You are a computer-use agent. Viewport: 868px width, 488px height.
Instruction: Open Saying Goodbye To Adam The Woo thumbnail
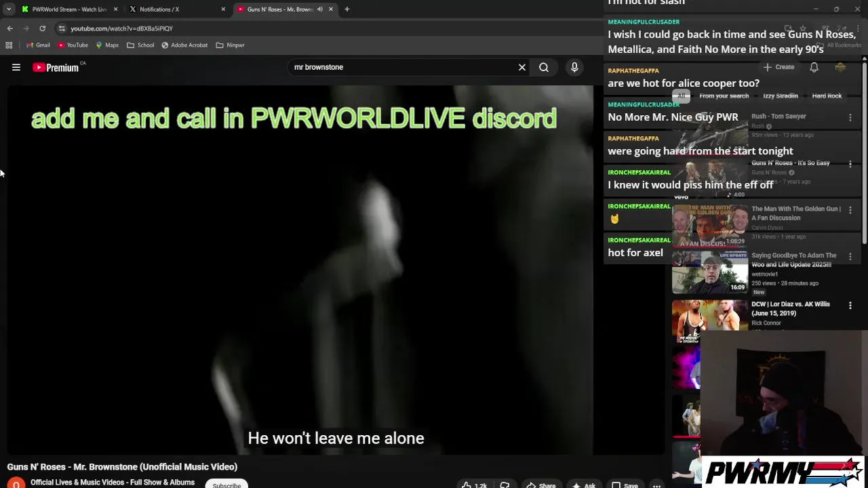(x=710, y=272)
